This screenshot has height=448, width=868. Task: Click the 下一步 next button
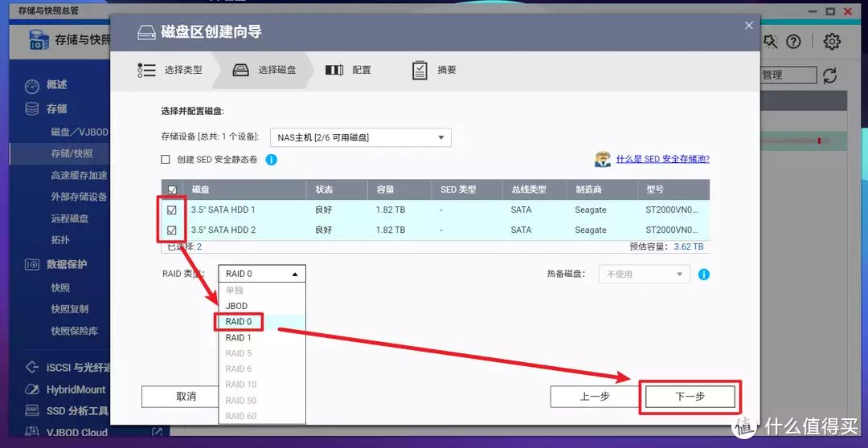click(x=690, y=397)
